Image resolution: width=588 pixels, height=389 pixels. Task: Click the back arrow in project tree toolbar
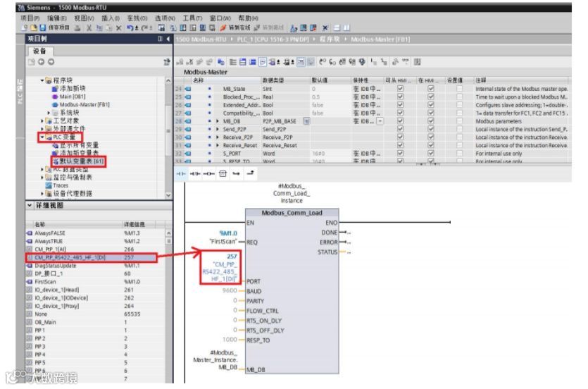(42, 62)
